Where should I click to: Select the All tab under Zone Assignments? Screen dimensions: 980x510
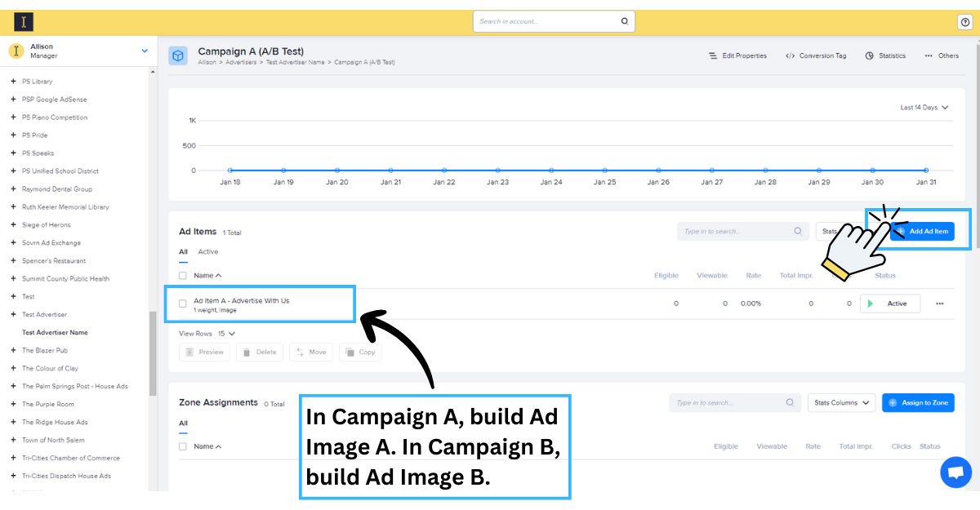183,424
